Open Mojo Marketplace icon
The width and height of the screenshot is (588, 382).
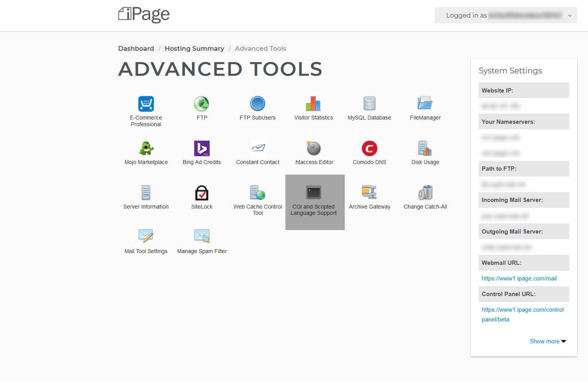coord(146,148)
